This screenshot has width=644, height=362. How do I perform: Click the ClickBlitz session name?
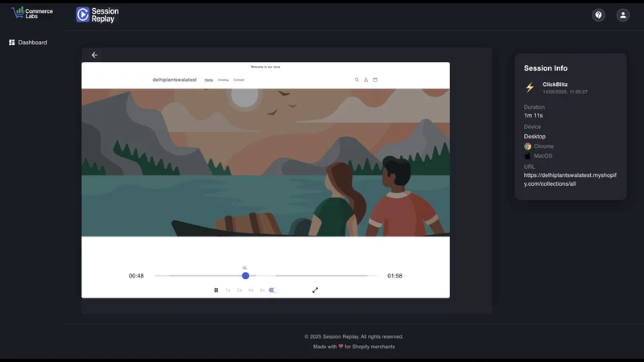pos(555,84)
